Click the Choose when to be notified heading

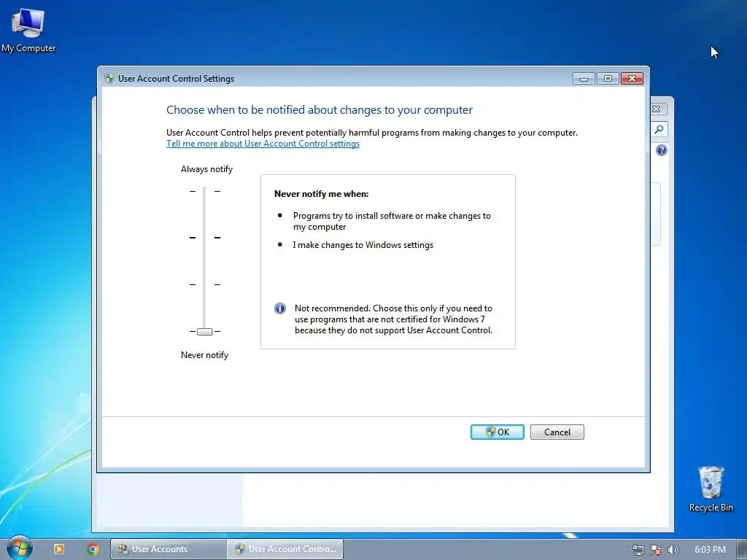click(320, 110)
